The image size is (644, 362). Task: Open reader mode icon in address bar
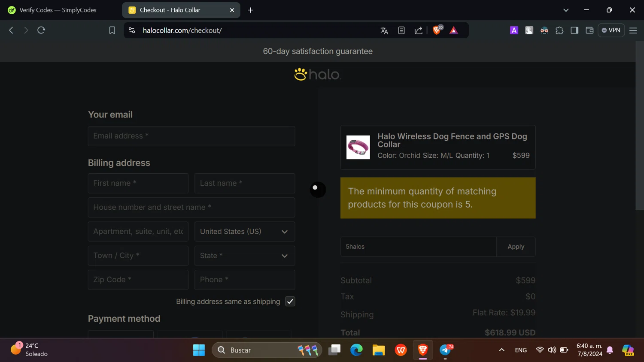tap(401, 30)
